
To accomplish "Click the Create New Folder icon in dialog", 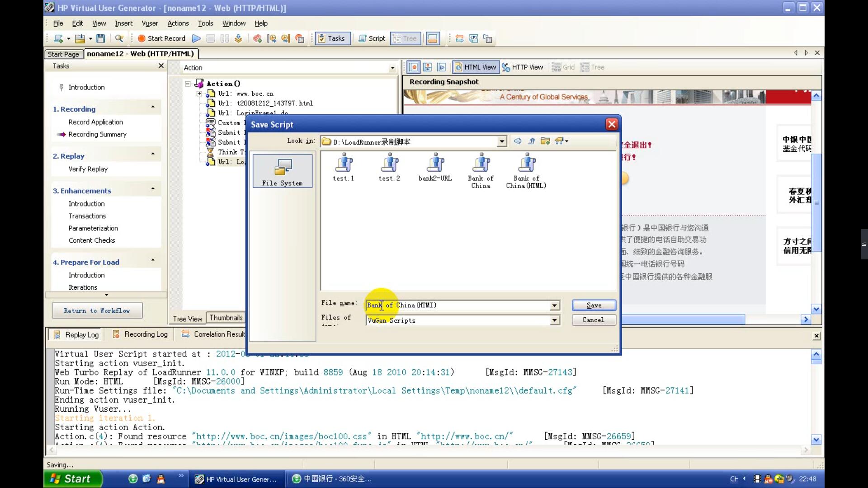I will click(545, 141).
